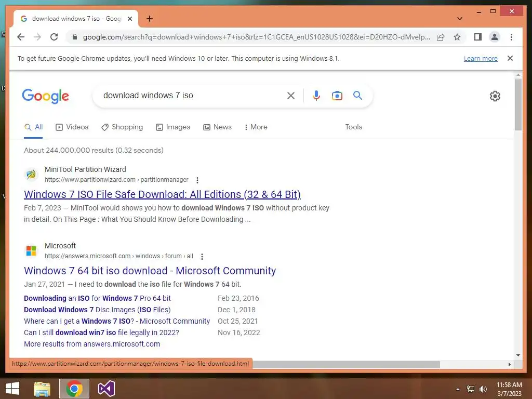This screenshot has width=532, height=399.
Task: Share this page icon in address bar
Action: click(x=441, y=37)
